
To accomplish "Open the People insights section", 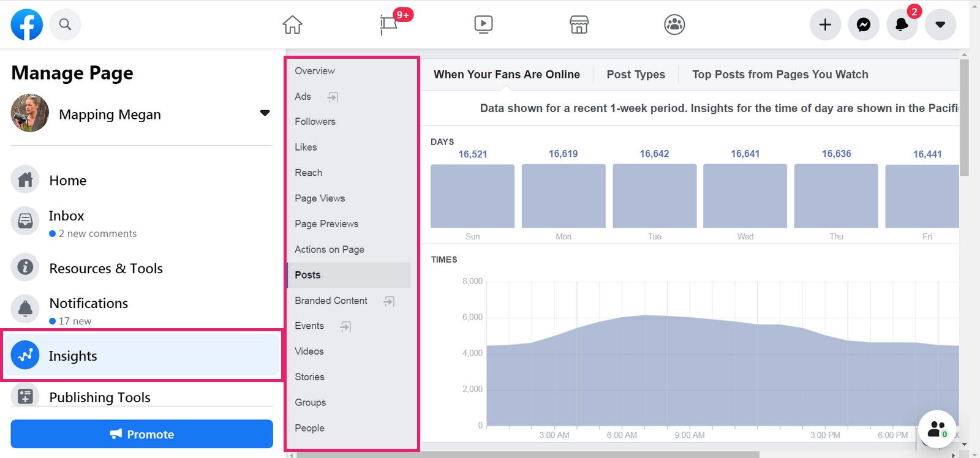I will point(309,429).
